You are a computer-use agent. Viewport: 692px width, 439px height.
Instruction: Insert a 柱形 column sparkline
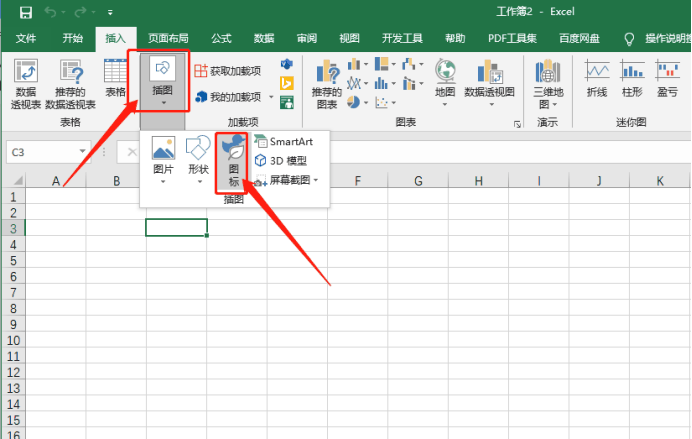point(632,79)
